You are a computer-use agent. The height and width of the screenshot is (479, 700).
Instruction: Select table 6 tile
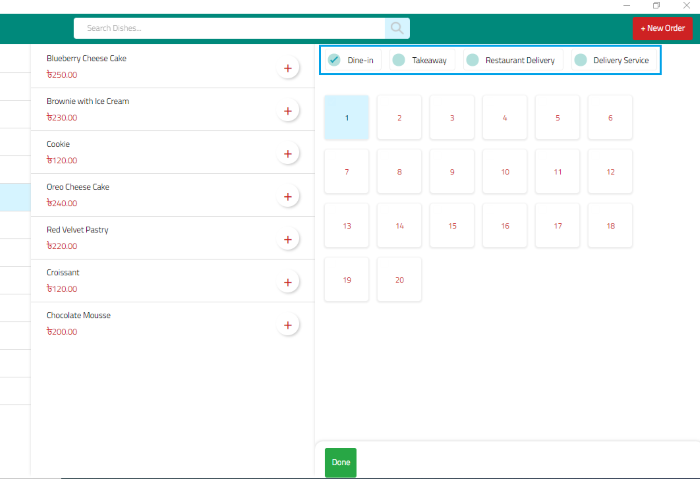click(x=610, y=118)
